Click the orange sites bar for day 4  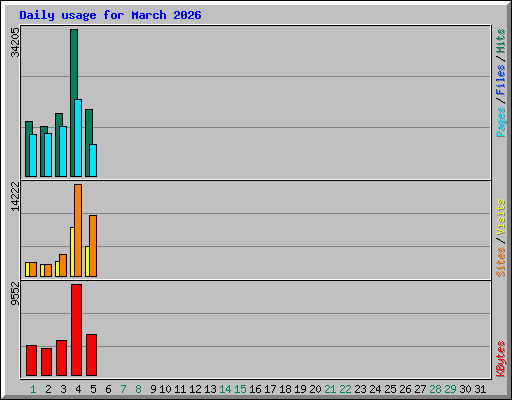(x=78, y=230)
